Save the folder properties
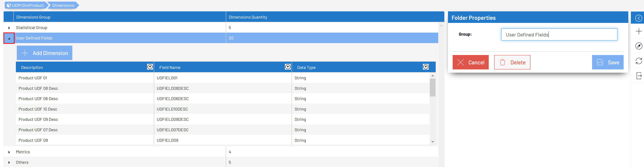This screenshot has height=167, width=644. pos(607,62)
